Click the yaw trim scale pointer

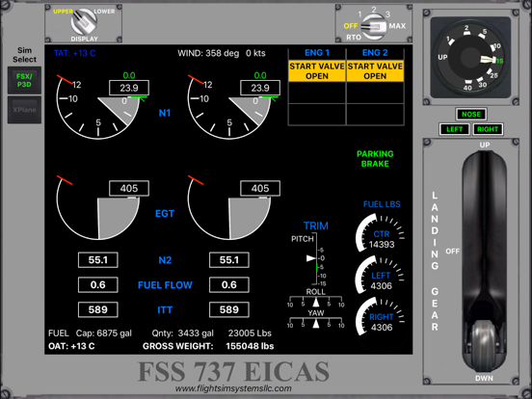pyautogui.click(x=316, y=323)
